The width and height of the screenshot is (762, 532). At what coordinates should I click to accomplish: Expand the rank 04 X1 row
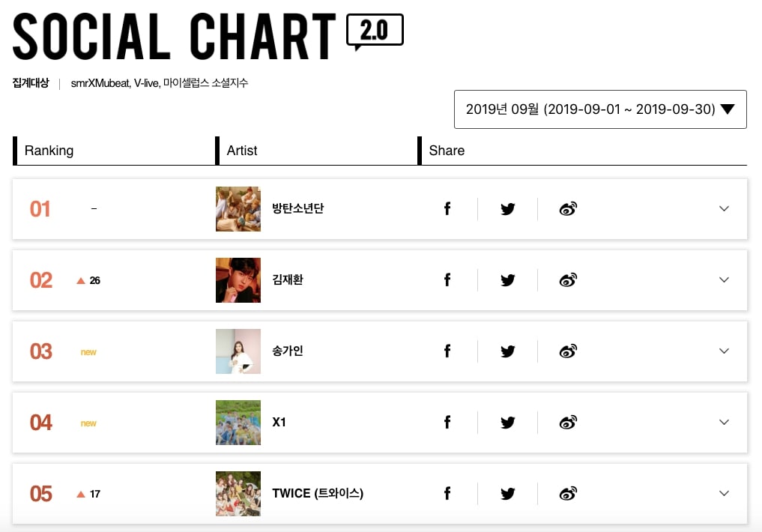point(724,422)
